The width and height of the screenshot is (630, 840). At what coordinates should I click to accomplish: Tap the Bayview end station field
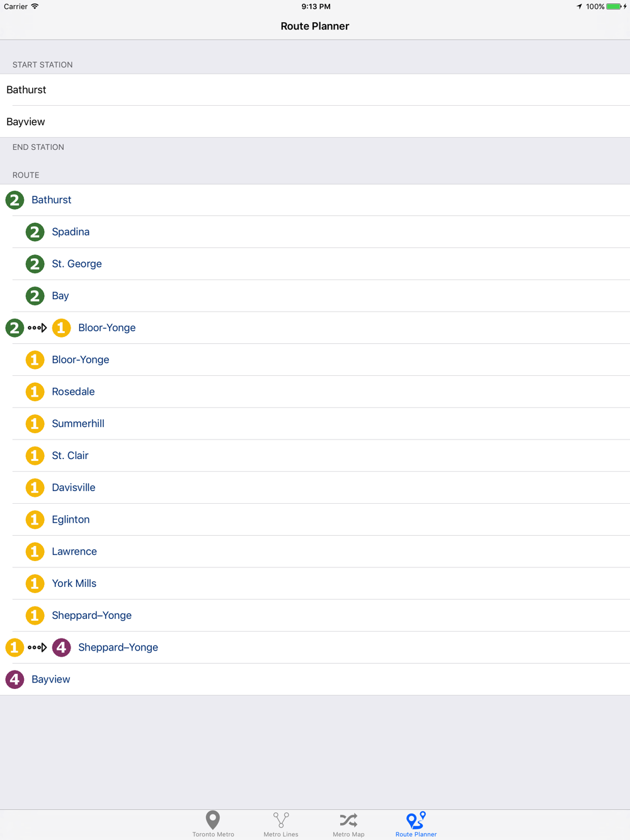(x=315, y=122)
